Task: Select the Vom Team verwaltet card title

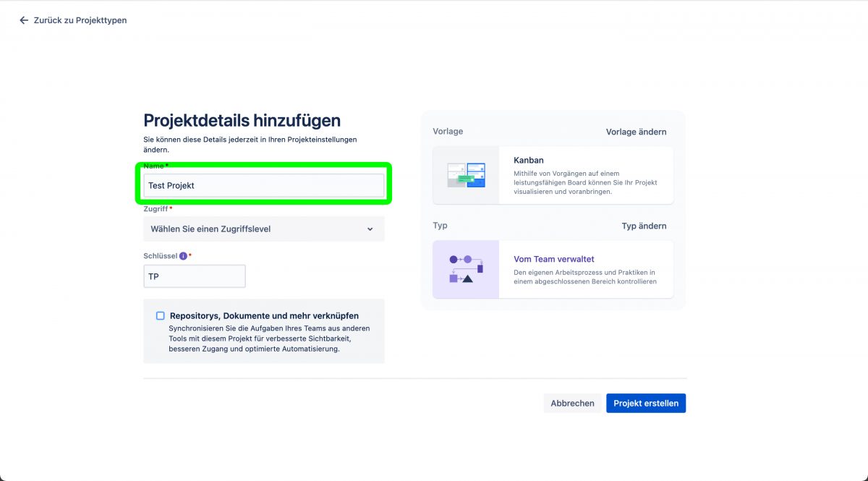Action: point(554,259)
